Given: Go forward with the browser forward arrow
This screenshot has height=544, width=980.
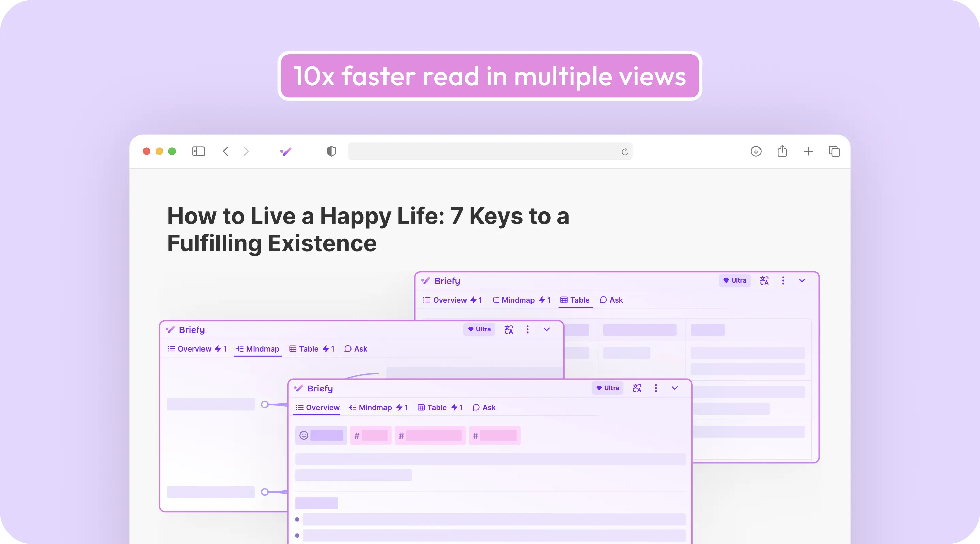Looking at the screenshot, I should click(x=246, y=151).
